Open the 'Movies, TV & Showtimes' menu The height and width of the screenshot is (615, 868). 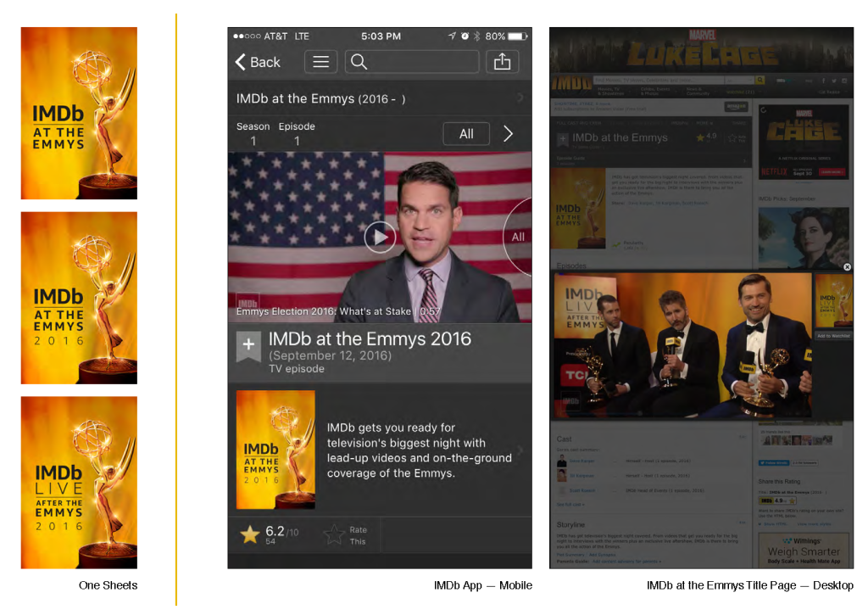(x=610, y=92)
